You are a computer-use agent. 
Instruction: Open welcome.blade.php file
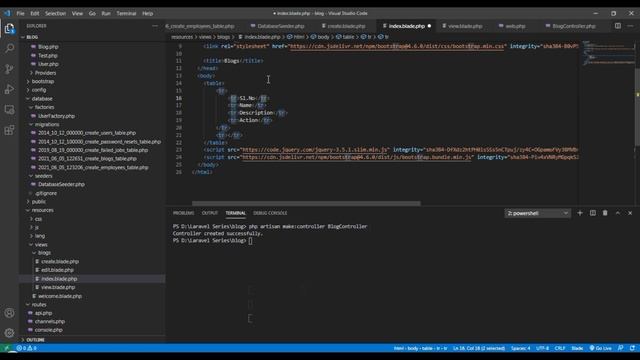point(60,296)
